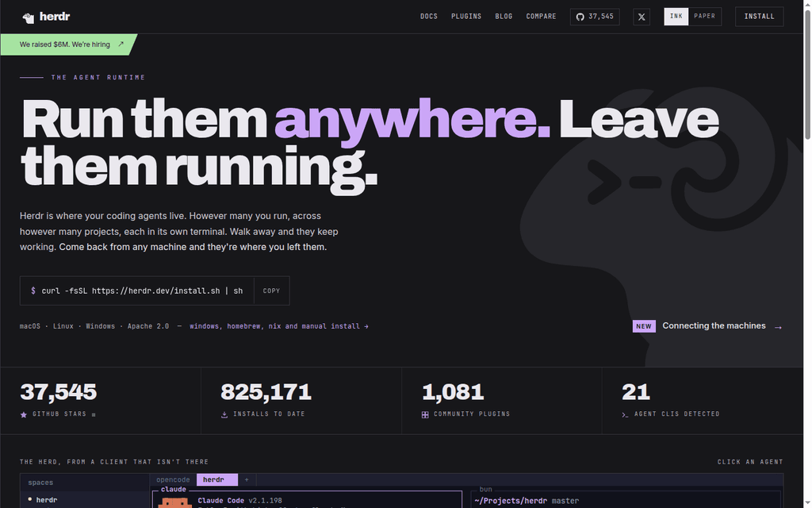Image resolution: width=812 pixels, height=508 pixels.
Task: Click the CLICK AN AGENT label
Action: click(750, 462)
